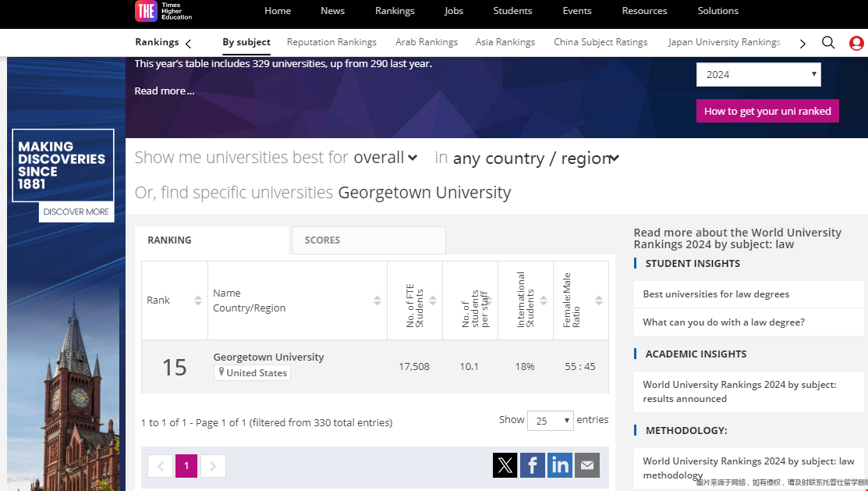Viewport: 868px width, 491px height.
Task: Open Reputation Rankings link
Action: click(x=331, y=42)
